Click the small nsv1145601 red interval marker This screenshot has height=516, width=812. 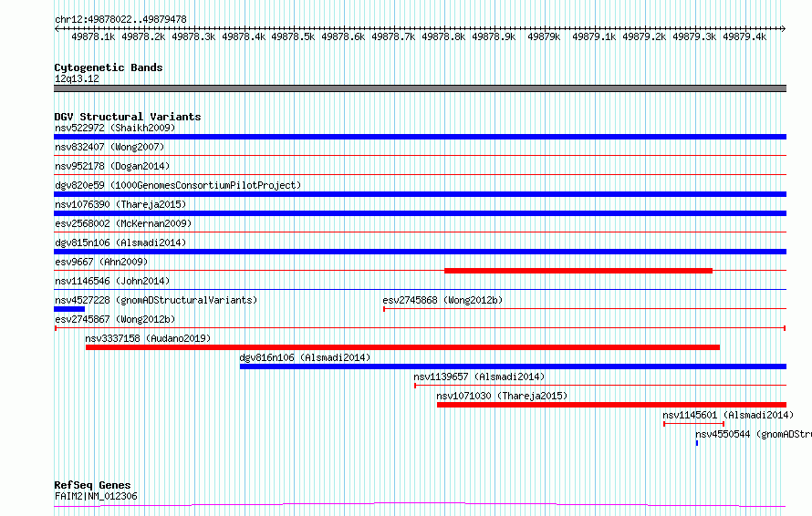pos(694,424)
